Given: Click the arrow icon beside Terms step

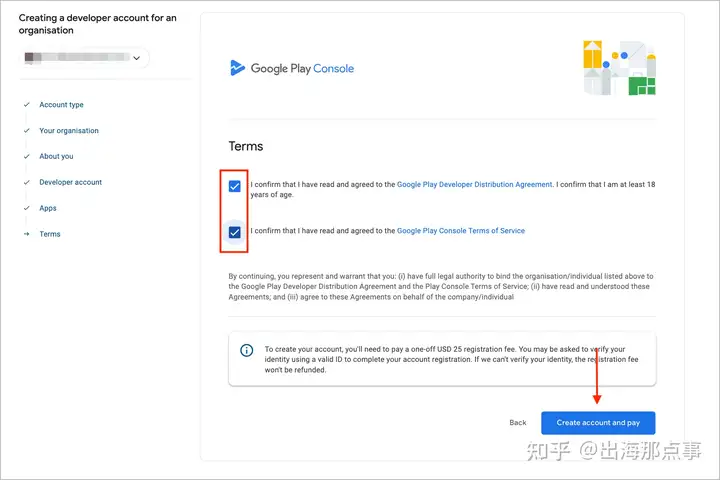Looking at the screenshot, I should point(27,234).
